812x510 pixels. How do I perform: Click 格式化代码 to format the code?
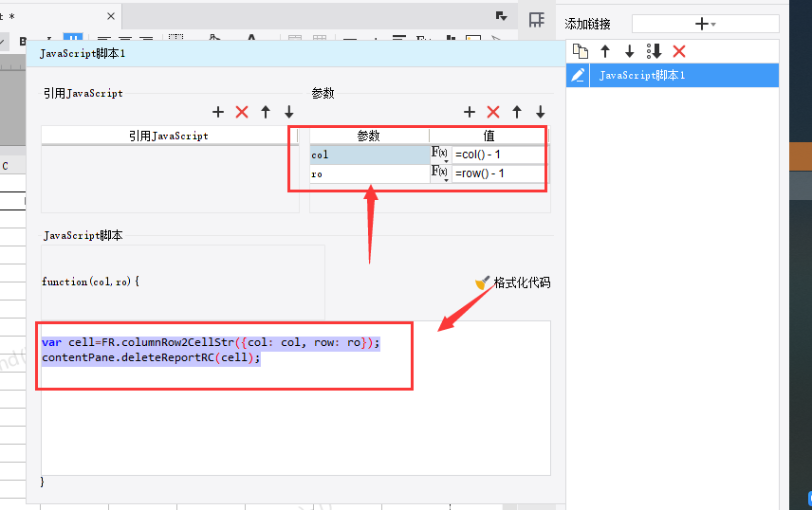pos(512,282)
